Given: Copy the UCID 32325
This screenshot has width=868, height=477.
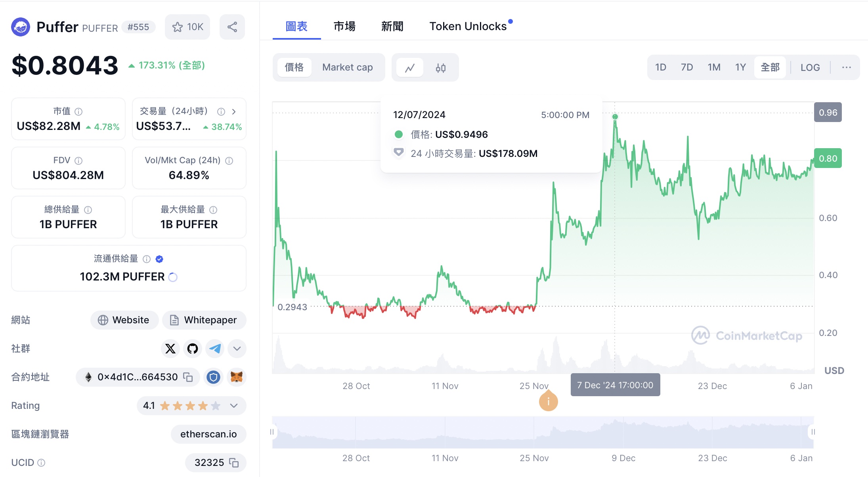Looking at the screenshot, I should click(234, 463).
